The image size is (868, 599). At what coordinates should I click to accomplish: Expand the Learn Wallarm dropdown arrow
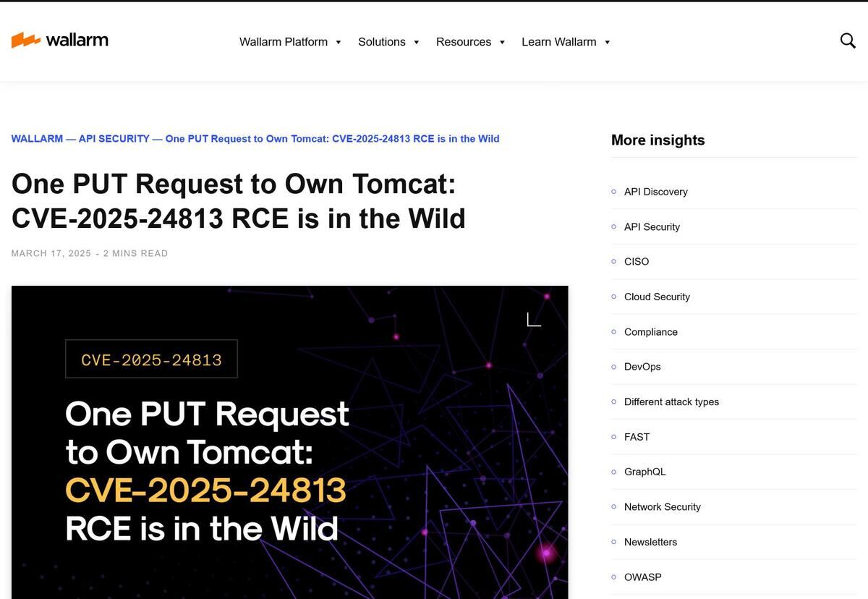point(607,42)
